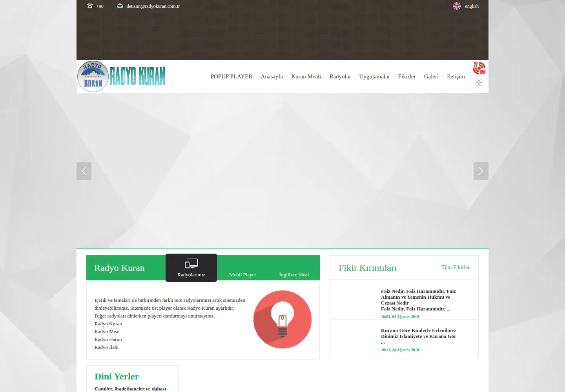Click the Radyo Meal list entry
565x392 pixels.
tap(107, 332)
